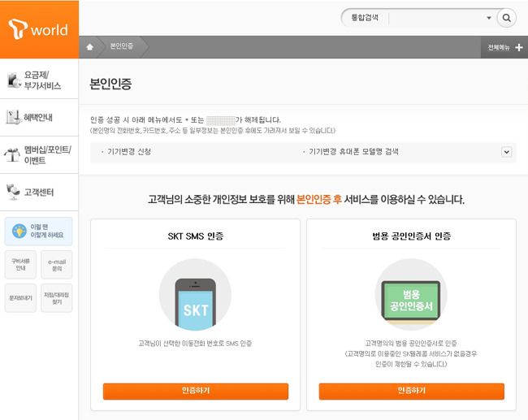Open 구비서류 안내 quick link
This screenshot has width=528, height=420.
[20, 264]
